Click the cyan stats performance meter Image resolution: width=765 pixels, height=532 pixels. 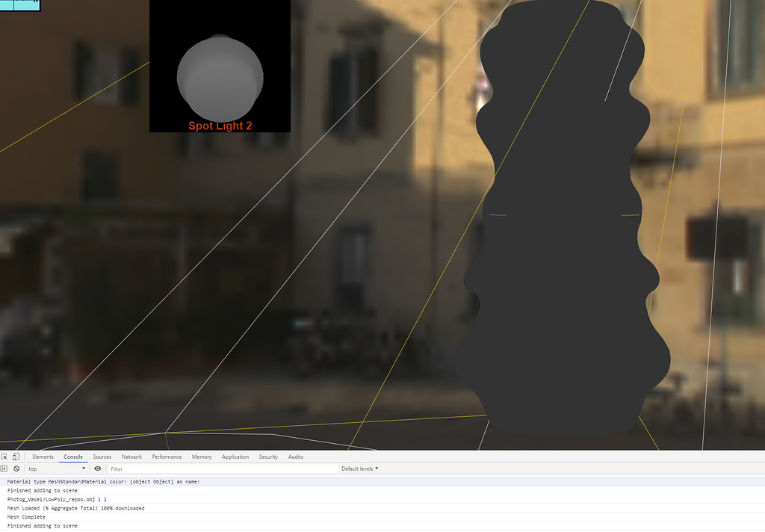[20, 4]
